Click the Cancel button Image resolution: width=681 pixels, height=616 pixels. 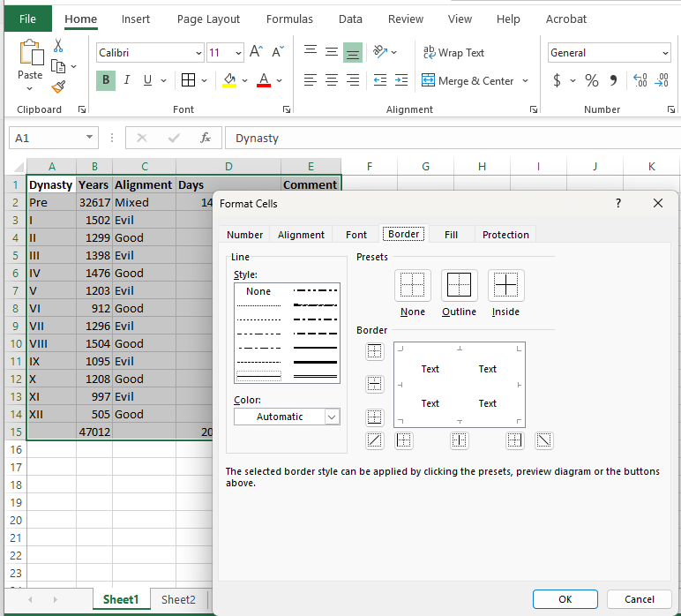640,599
